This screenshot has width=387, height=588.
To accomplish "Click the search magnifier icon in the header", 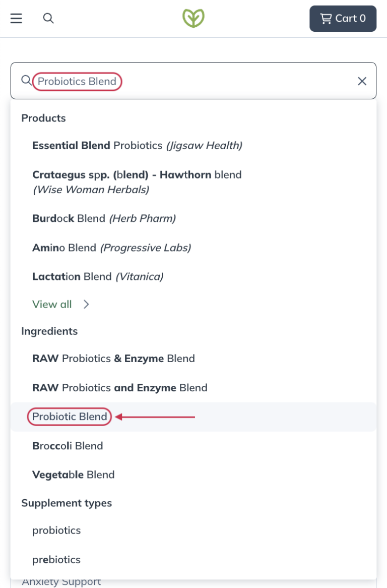I will pyautogui.click(x=49, y=19).
